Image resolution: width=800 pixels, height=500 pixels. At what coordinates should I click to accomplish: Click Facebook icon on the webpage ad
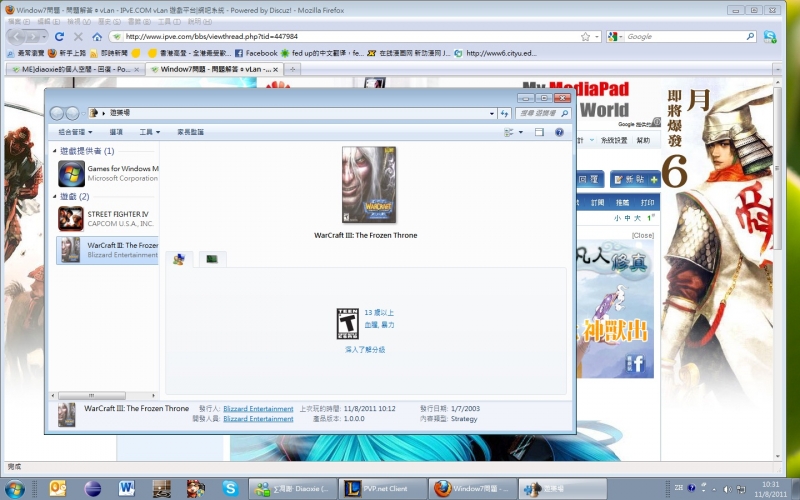point(636,364)
